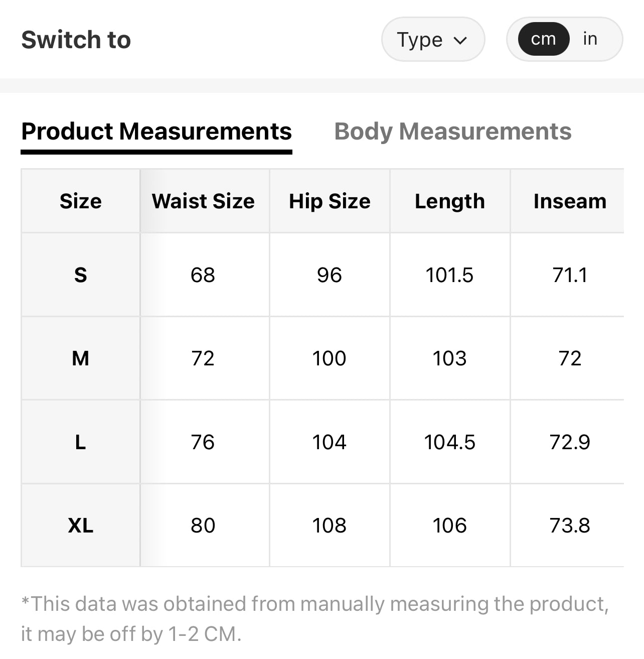Click the Inseam column header
This screenshot has width=644, height=659.
pyautogui.click(x=570, y=201)
